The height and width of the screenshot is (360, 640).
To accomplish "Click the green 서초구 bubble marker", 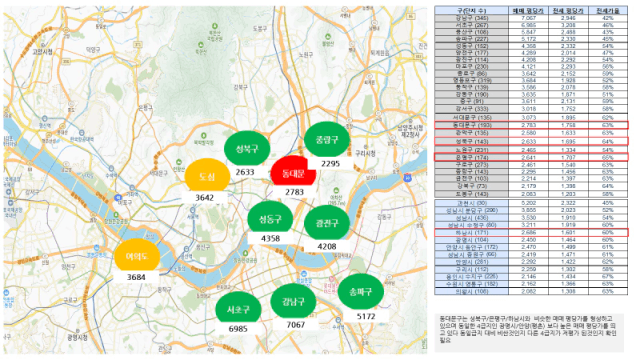I will (238, 309).
